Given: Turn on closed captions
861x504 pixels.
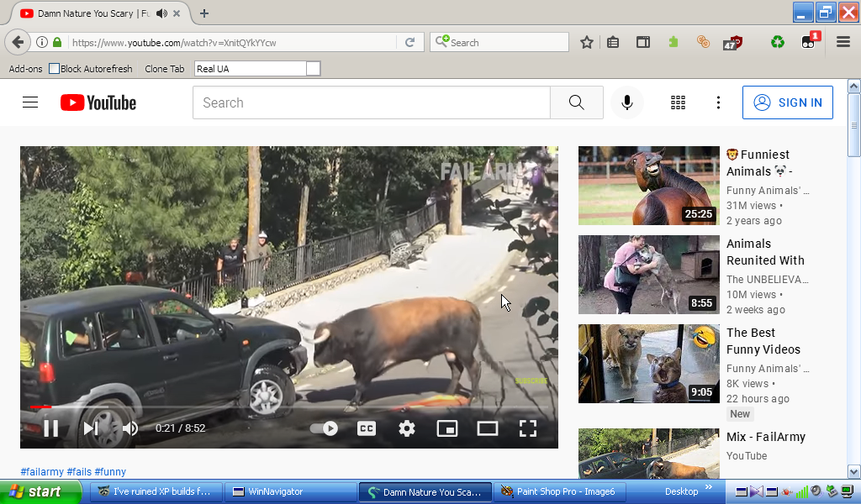Looking at the screenshot, I should coord(367,428).
